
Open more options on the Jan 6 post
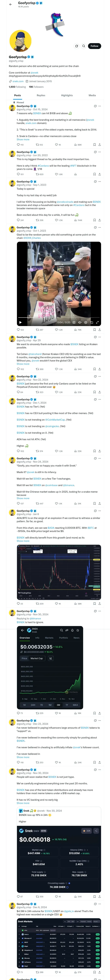pyautogui.click(x=100, y=511)
